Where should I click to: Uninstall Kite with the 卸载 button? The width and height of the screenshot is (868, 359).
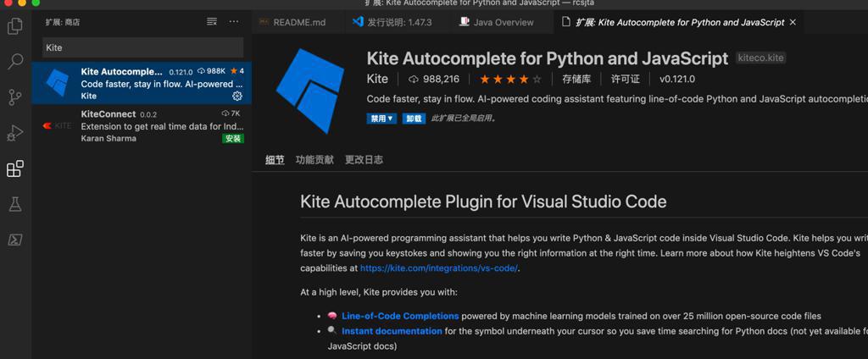click(414, 119)
